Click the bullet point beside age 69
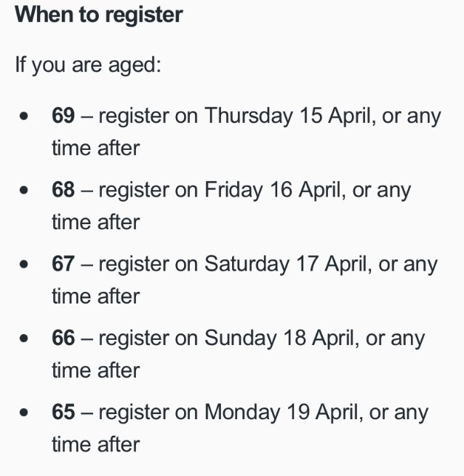This screenshot has width=464, height=476. 24,116
